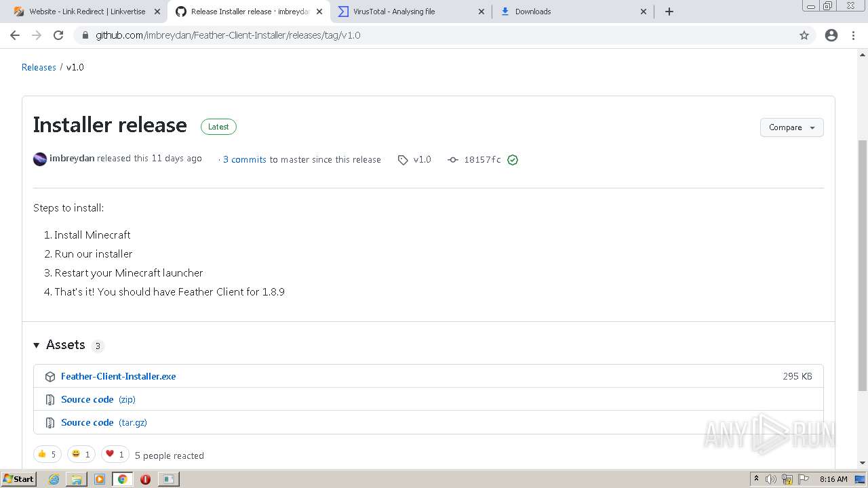Toggle the laugh reaction
Image resolution: width=868 pixels, height=488 pixels.
81,454
